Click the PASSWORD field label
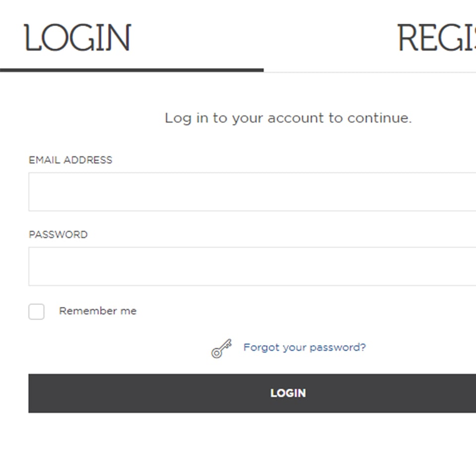 coord(58,235)
